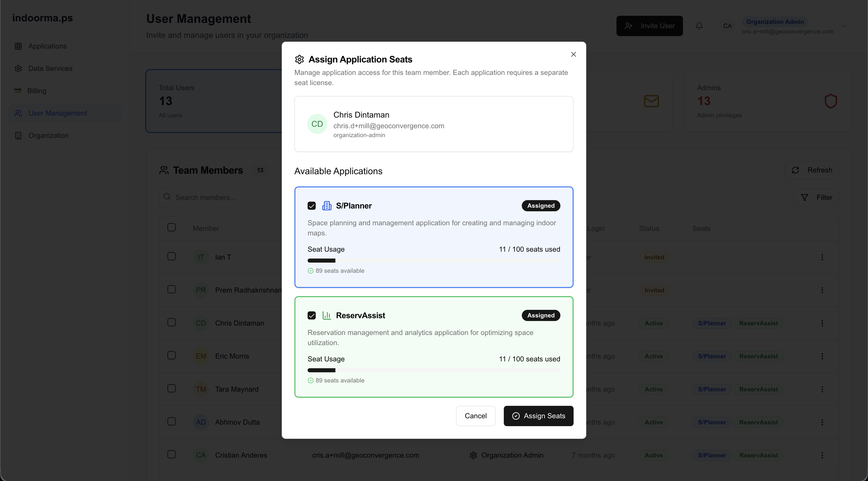Open the Filter dropdown

point(816,198)
